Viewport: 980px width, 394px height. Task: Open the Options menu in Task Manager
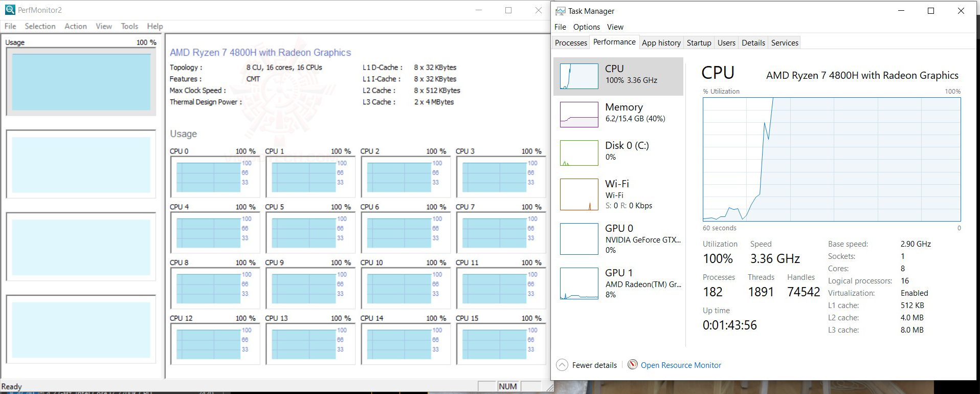pyautogui.click(x=586, y=27)
